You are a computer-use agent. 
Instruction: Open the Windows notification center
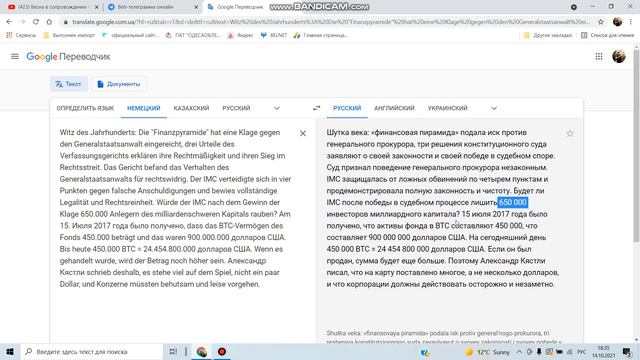point(627,352)
